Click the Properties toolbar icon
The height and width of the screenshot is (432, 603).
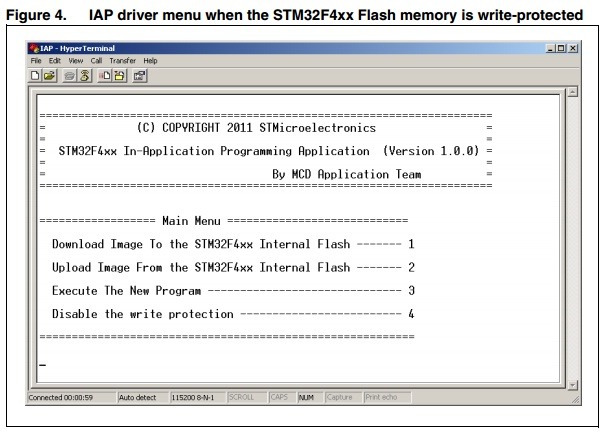tap(140, 75)
